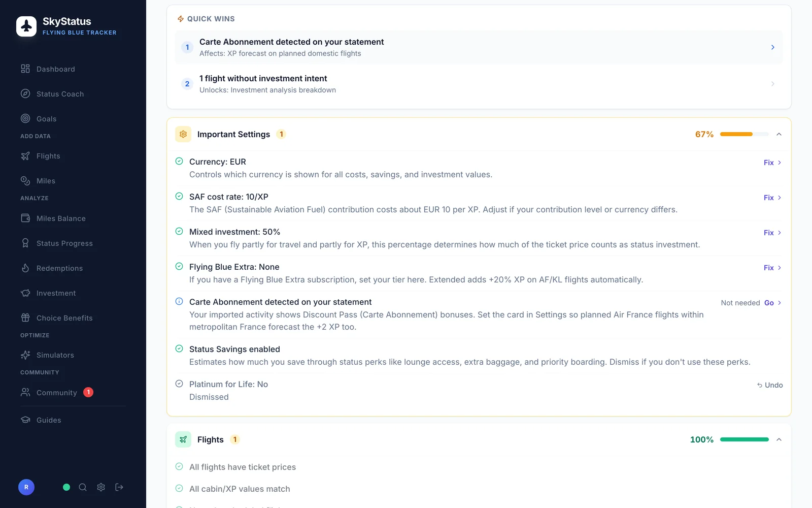The height and width of the screenshot is (508, 812).
Task: Click the check circle beside Flying Blue Extra: None
Action: tap(179, 266)
